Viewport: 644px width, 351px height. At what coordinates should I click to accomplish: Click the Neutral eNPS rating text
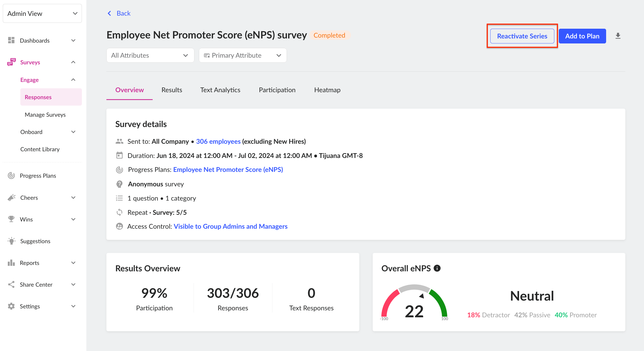tap(532, 296)
